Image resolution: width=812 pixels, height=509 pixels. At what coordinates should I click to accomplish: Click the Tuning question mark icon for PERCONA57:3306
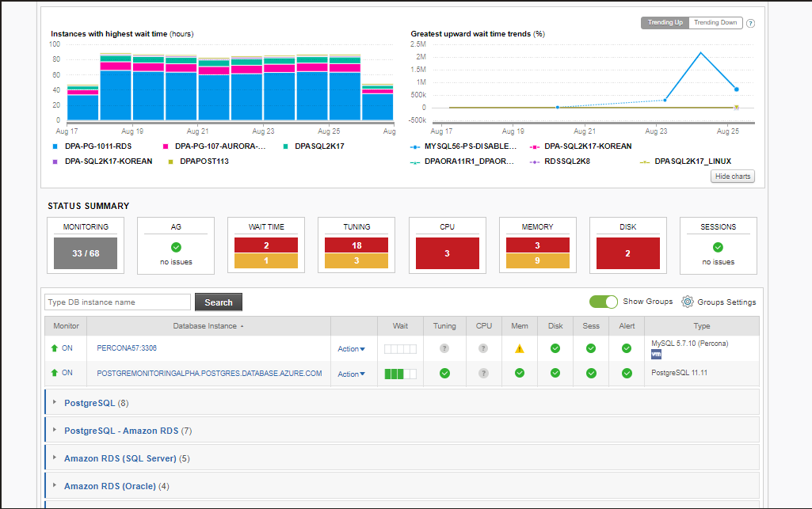pyautogui.click(x=444, y=348)
